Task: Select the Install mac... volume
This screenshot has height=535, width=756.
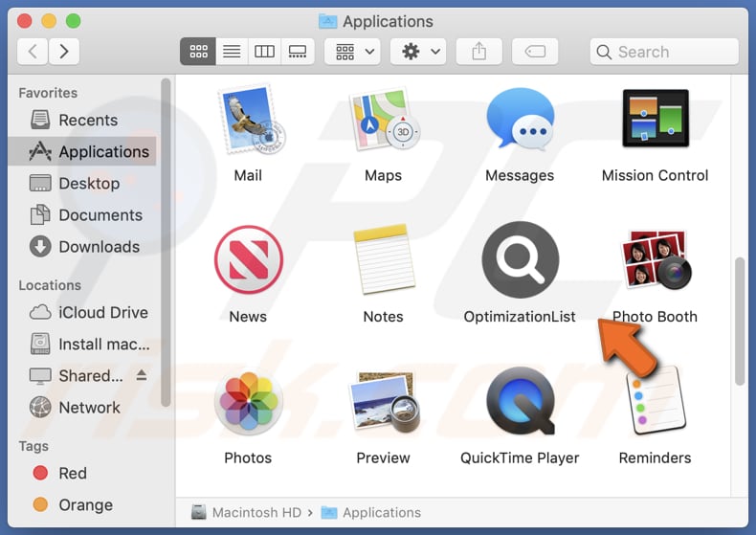Action: (82, 345)
